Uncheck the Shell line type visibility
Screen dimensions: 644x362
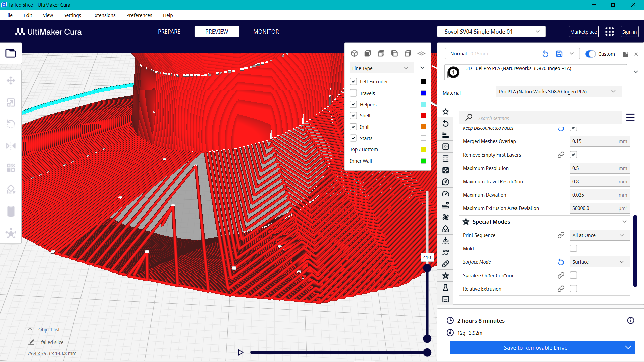pyautogui.click(x=353, y=115)
